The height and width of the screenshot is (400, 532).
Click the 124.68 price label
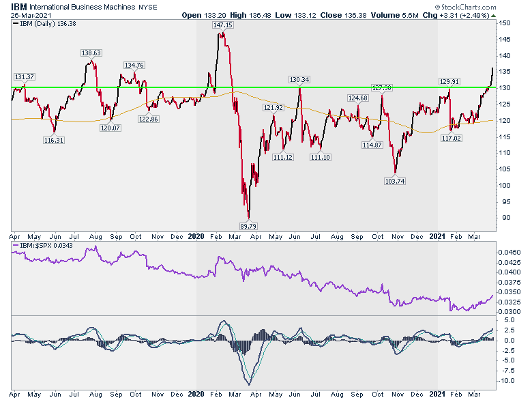pyautogui.click(x=357, y=98)
